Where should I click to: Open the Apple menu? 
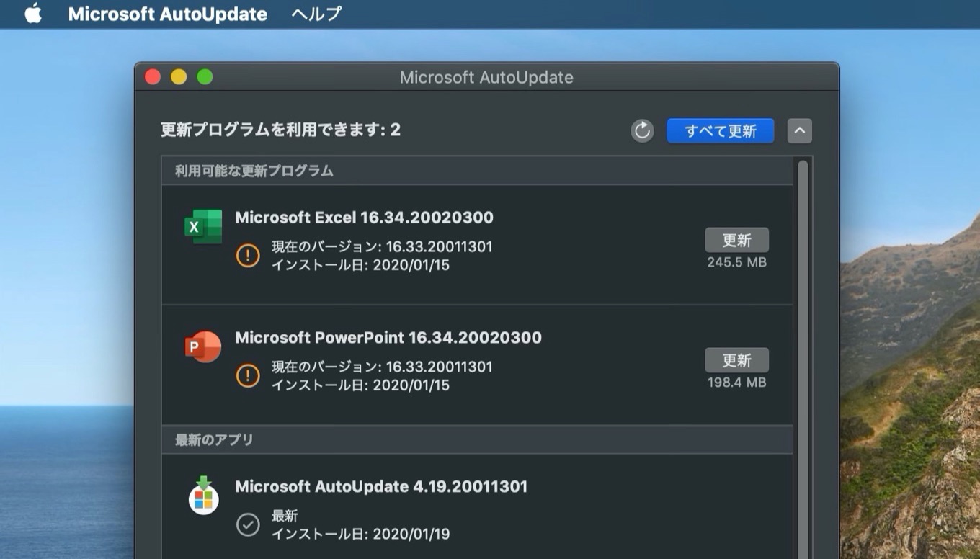(33, 14)
